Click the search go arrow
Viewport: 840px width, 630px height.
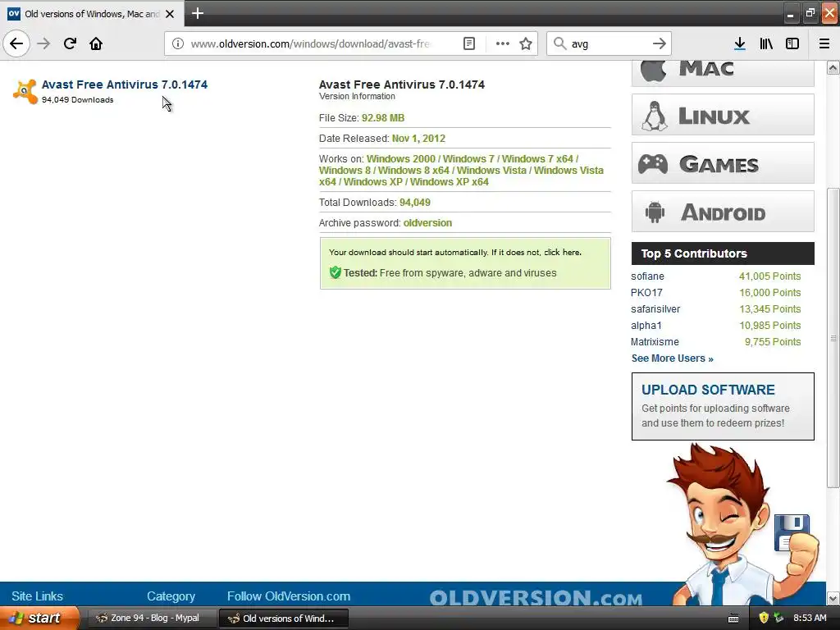point(660,43)
